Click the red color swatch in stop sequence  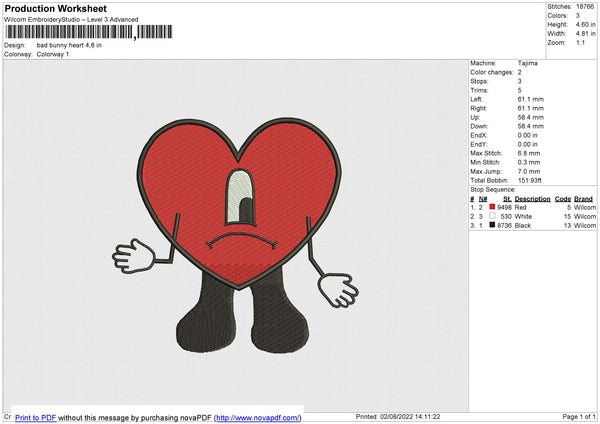pos(492,207)
